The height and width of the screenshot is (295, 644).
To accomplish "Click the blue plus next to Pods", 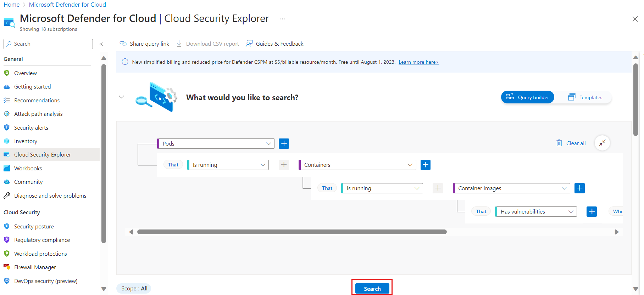I will coord(284,143).
